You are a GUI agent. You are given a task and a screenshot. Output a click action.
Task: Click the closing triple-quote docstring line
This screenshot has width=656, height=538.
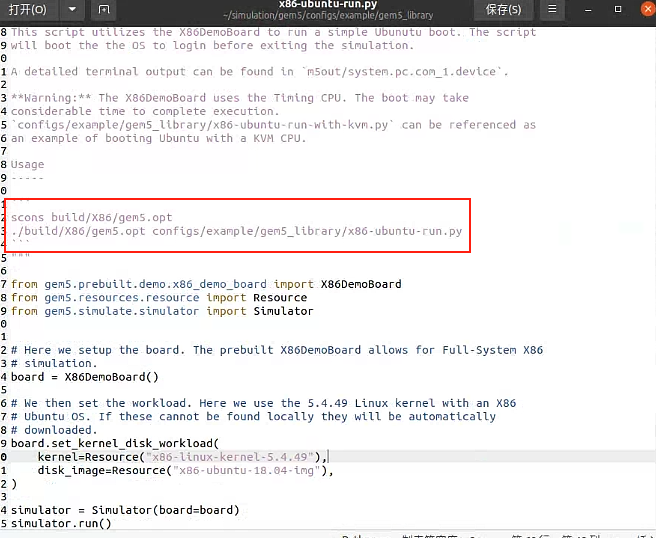(20, 256)
